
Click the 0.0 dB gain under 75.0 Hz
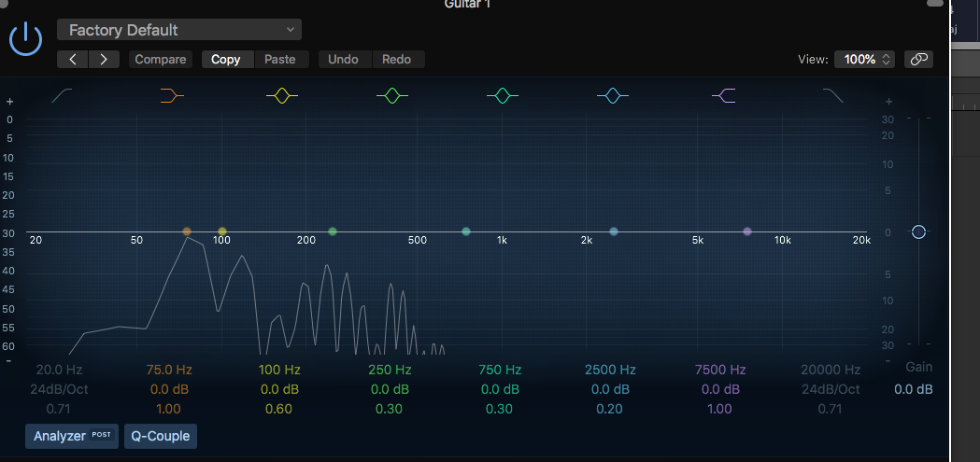pyautogui.click(x=169, y=389)
